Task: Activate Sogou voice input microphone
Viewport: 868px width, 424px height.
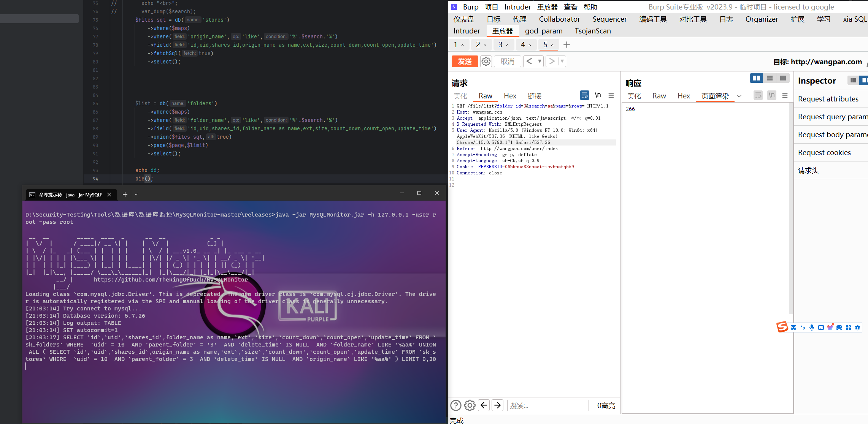Action: pos(812,327)
